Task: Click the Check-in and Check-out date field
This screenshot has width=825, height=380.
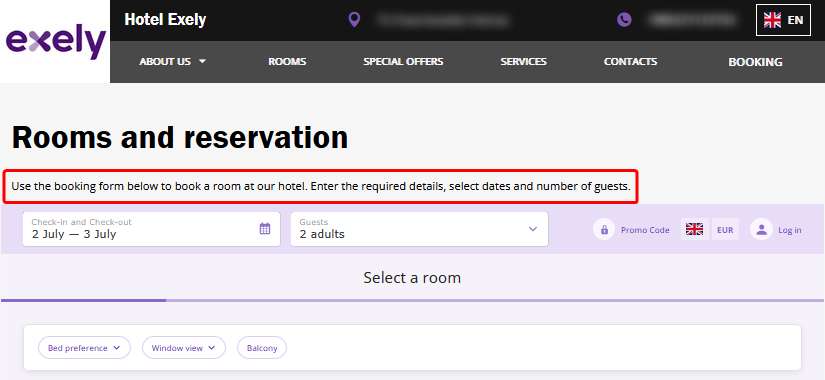Action: [152, 229]
